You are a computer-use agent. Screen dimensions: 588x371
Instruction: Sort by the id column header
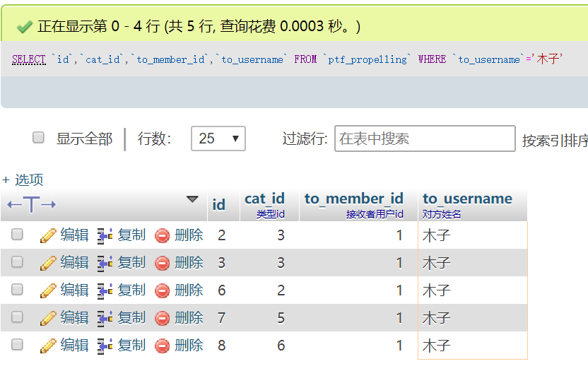[x=219, y=205]
